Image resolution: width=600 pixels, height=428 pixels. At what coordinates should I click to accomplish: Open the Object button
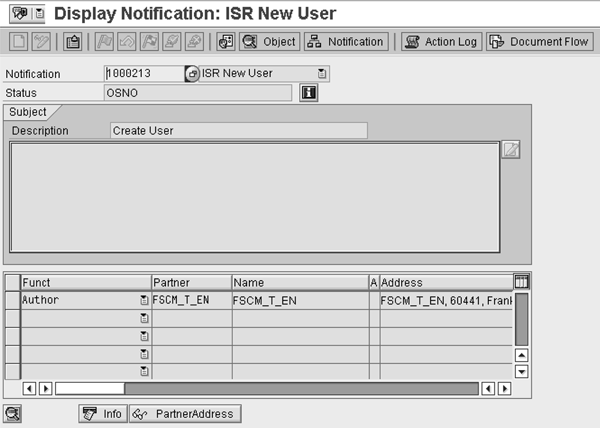tap(270, 42)
